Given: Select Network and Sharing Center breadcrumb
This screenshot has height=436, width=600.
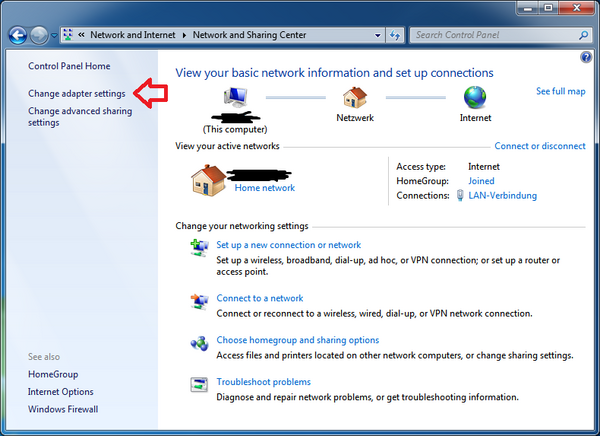Looking at the screenshot, I should tap(249, 35).
